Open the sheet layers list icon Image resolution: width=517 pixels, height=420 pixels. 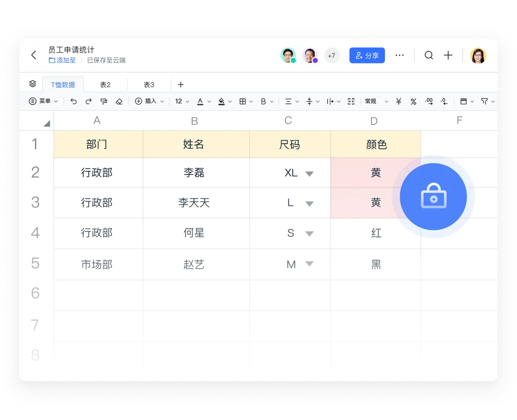pyautogui.click(x=33, y=84)
